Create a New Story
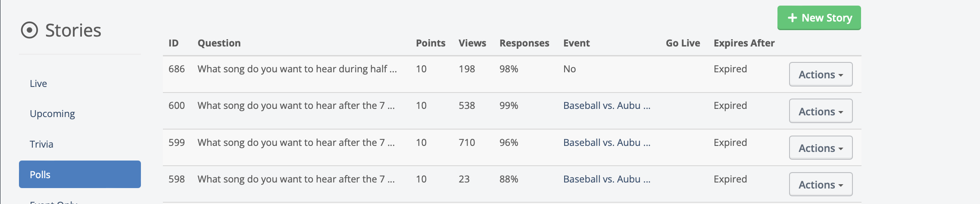The height and width of the screenshot is (204, 980). coord(819,18)
